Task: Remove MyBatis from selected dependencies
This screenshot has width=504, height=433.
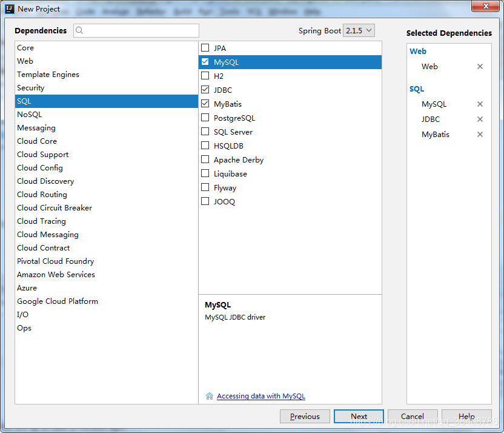Action: [x=480, y=134]
